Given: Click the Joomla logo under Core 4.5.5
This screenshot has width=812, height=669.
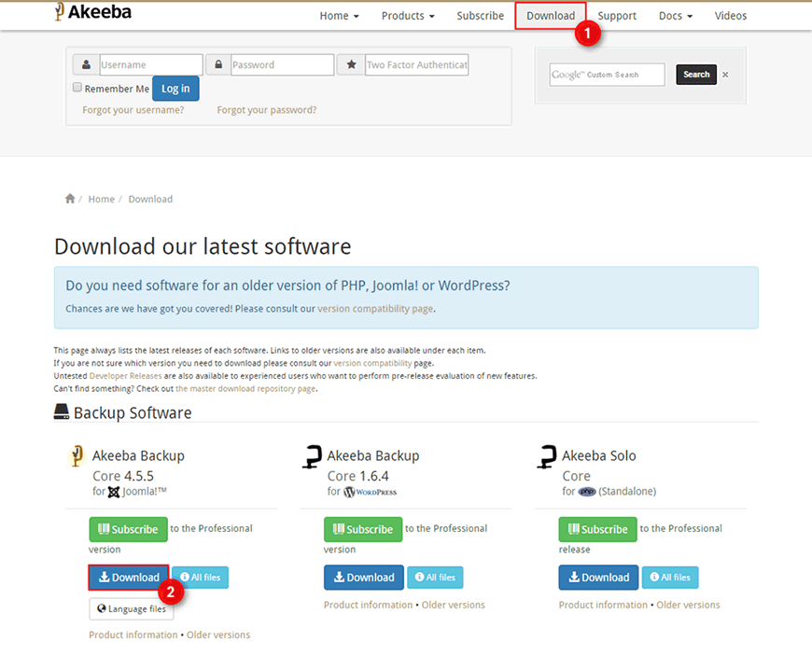Looking at the screenshot, I should 114,492.
